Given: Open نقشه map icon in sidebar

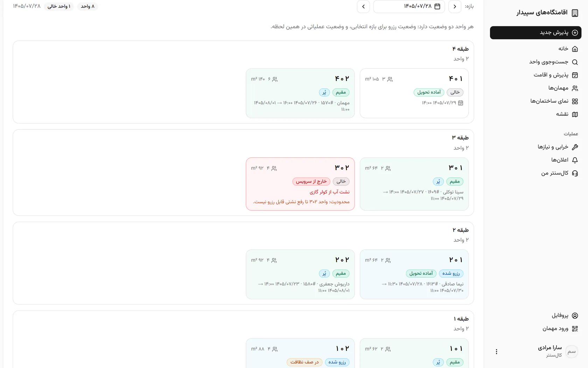Looking at the screenshot, I should (x=575, y=114).
